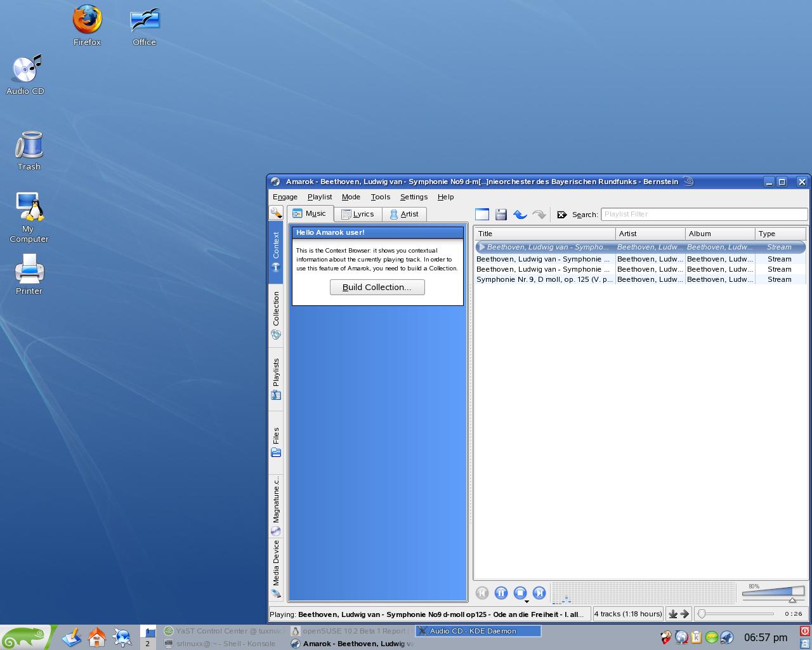Open the Collection sidebar tab

pyautogui.click(x=276, y=315)
